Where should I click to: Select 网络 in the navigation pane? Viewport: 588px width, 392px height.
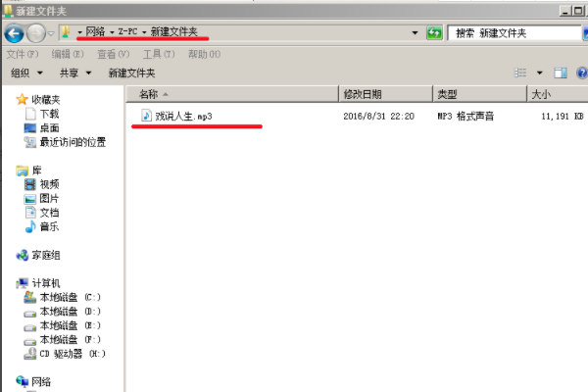(x=43, y=381)
